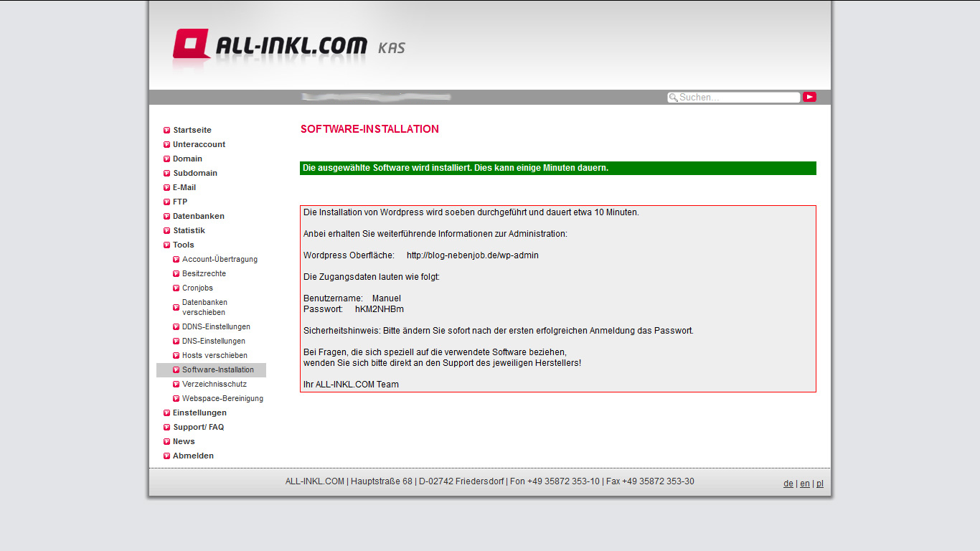Open Datenbanken verschieben under Tools

click(x=204, y=307)
